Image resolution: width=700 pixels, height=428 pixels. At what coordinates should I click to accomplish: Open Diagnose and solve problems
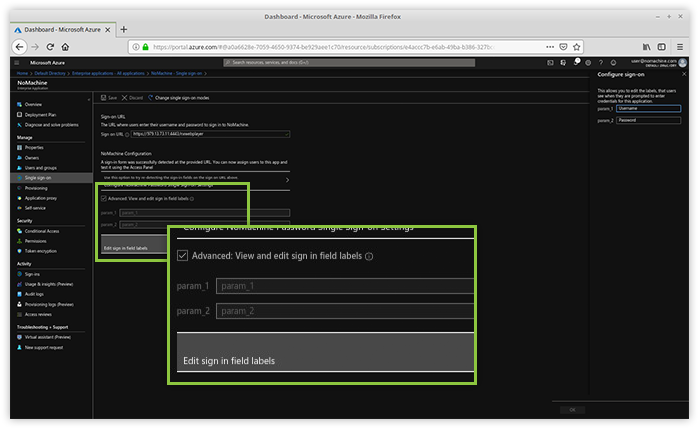click(50, 125)
